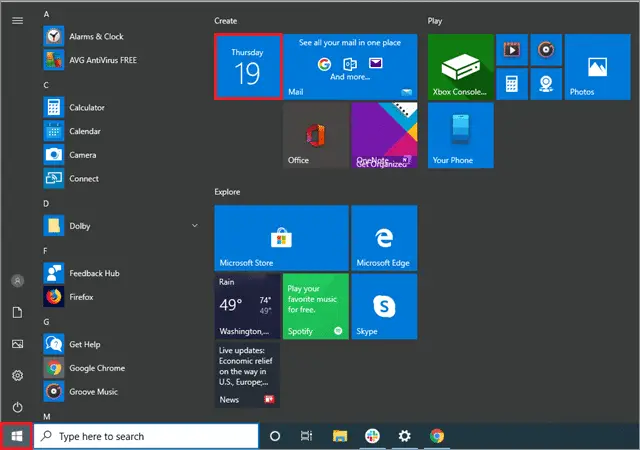Screen dimensions: 640x450
Task: Jump via letter C header
Action: click(46, 85)
